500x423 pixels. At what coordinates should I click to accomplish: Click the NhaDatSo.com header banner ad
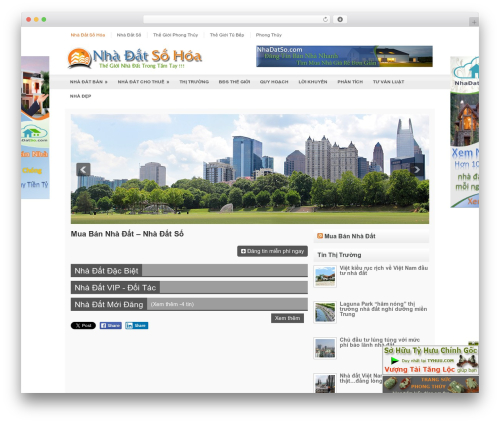pyautogui.click(x=344, y=56)
